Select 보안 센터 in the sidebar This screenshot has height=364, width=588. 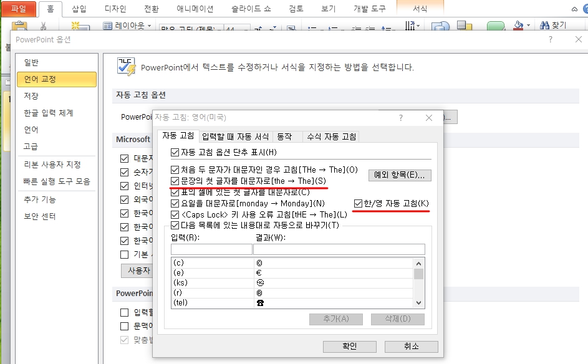(x=57, y=216)
